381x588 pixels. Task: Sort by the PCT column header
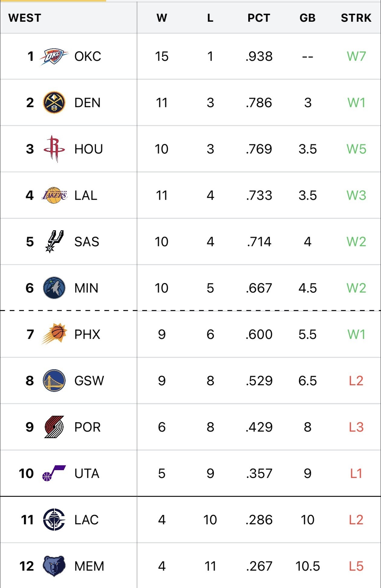coord(259,18)
